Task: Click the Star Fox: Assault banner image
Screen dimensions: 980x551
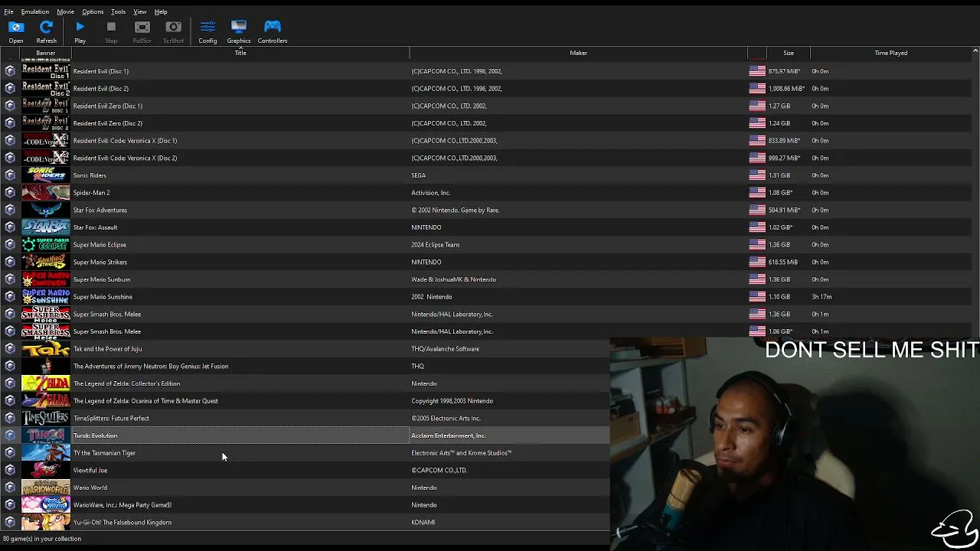Action: [46, 227]
